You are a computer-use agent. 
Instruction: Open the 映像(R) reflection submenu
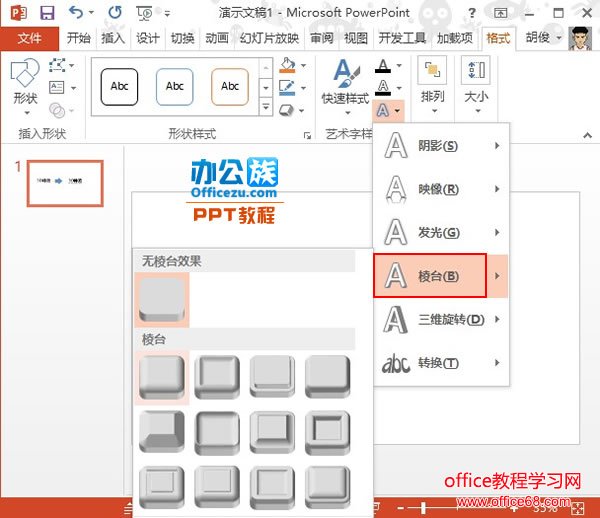[x=441, y=189]
